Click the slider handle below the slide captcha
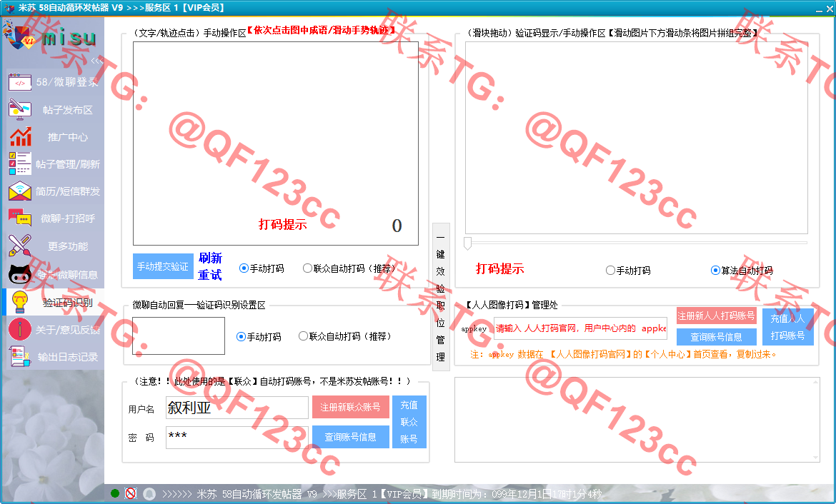 coord(467,243)
